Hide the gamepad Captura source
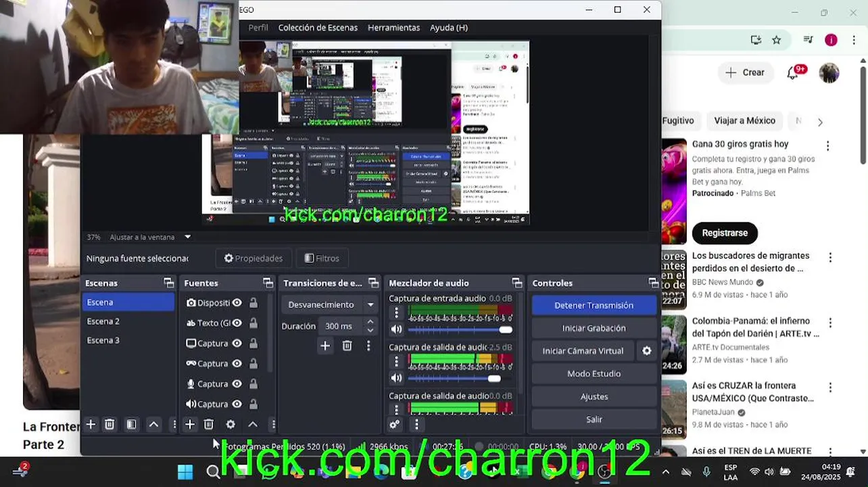 point(237,364)
